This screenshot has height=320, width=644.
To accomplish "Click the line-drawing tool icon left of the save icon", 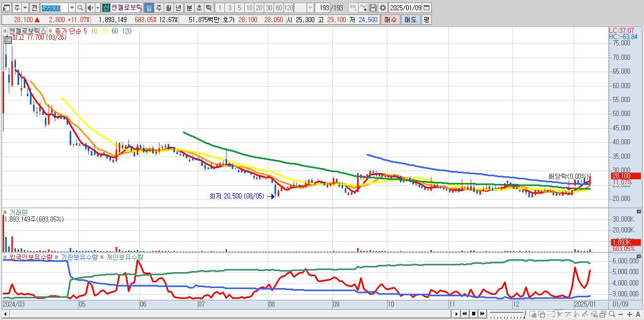I will 363,8.
